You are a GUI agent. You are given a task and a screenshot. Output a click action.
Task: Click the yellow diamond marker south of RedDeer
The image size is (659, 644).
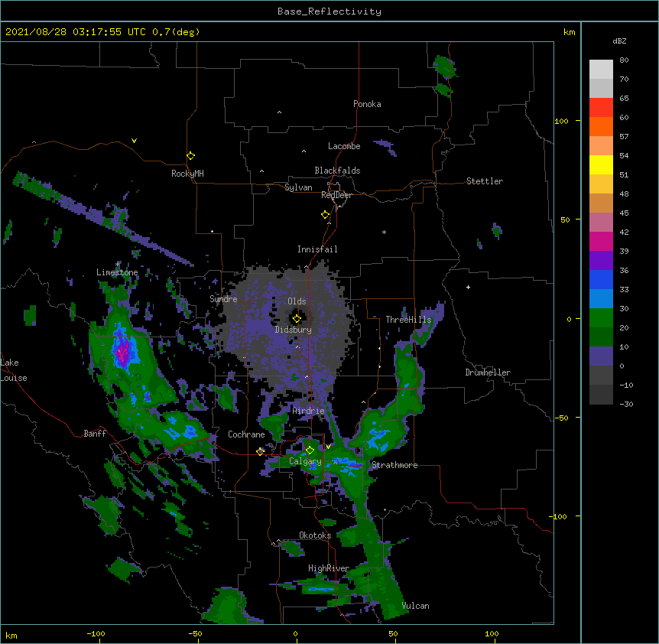click(325, 214)
